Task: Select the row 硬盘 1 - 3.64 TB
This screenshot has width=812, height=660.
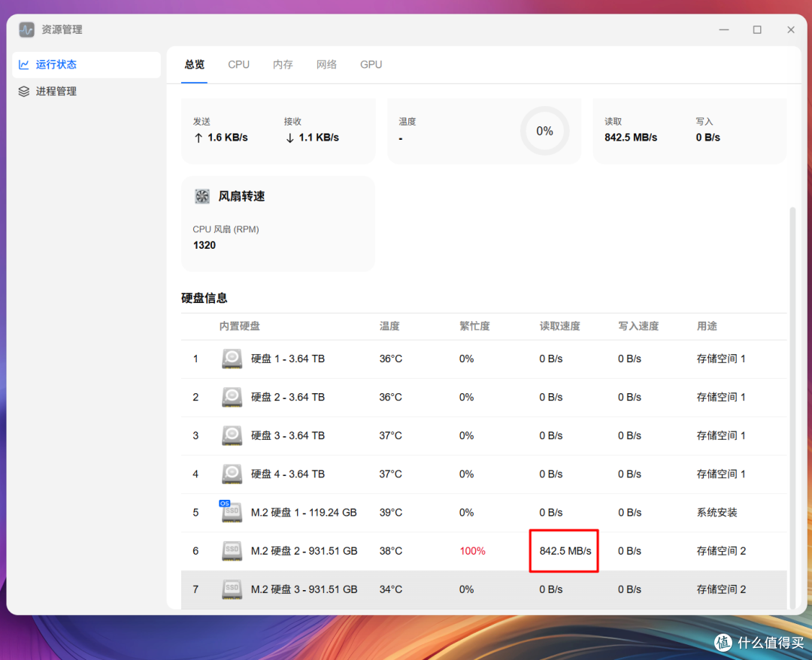Action: point(483,359)
